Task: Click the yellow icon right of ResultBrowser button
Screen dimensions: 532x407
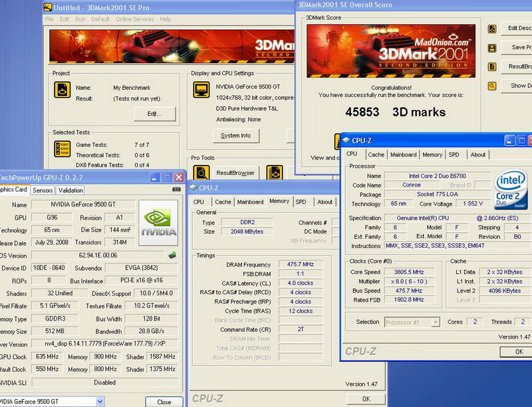Action: pos(275,172)
